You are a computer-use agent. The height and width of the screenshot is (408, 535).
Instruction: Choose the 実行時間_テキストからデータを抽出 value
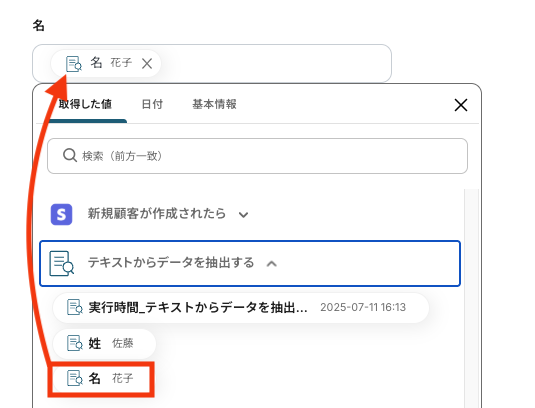pyautogui.click(x=241, y=307)
